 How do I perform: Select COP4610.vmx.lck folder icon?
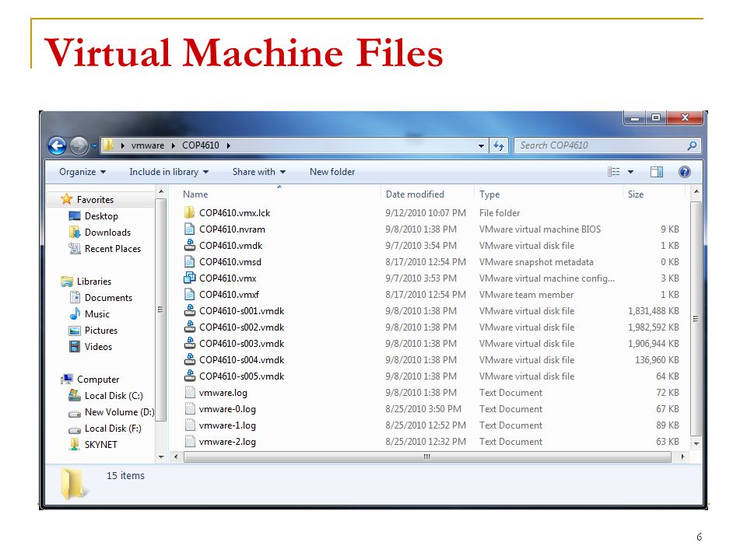[x=190, y=212]
